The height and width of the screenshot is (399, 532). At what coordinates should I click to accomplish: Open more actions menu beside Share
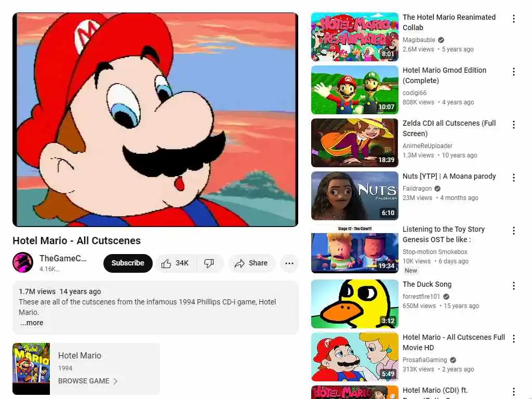[289, 263]
